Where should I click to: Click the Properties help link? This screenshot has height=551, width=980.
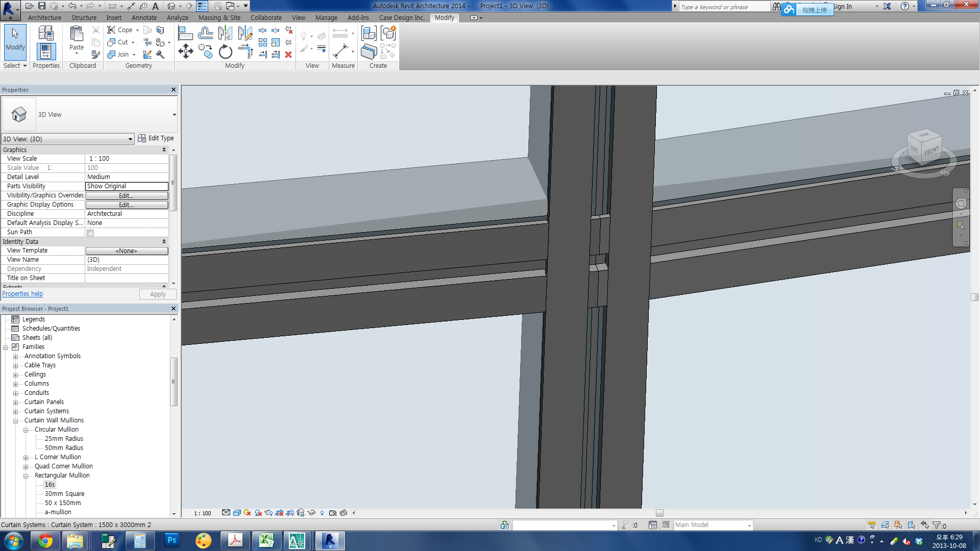click(22, 294)
